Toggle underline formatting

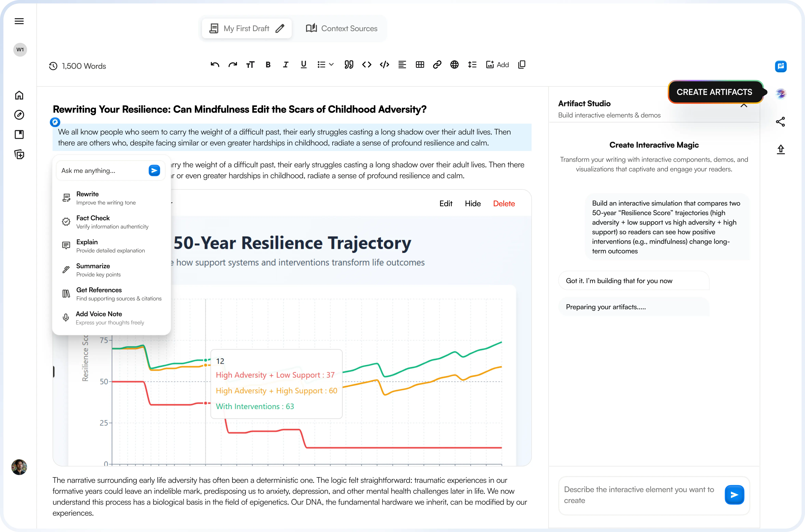click(x=304, y=65)
